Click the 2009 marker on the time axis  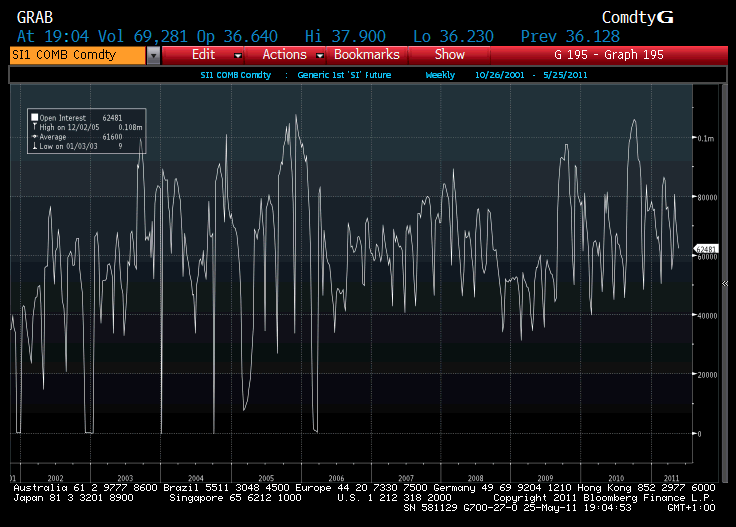point(546,478)
